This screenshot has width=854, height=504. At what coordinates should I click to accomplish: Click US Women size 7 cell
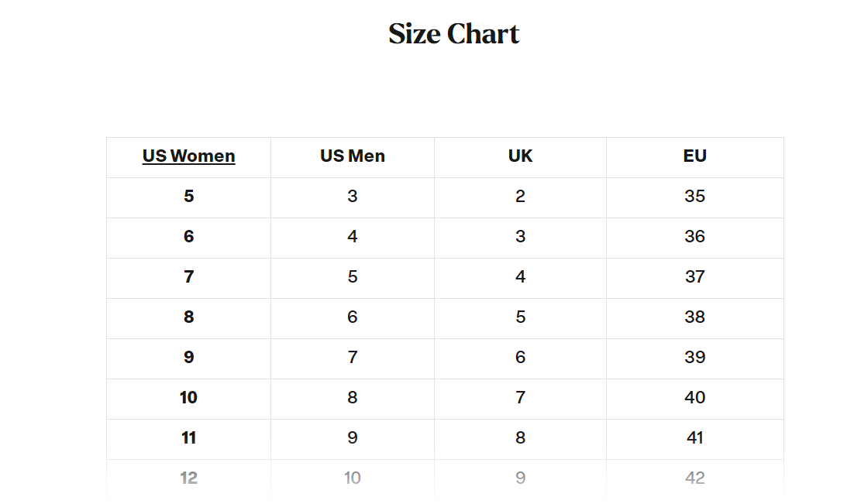tap(188, 277)
